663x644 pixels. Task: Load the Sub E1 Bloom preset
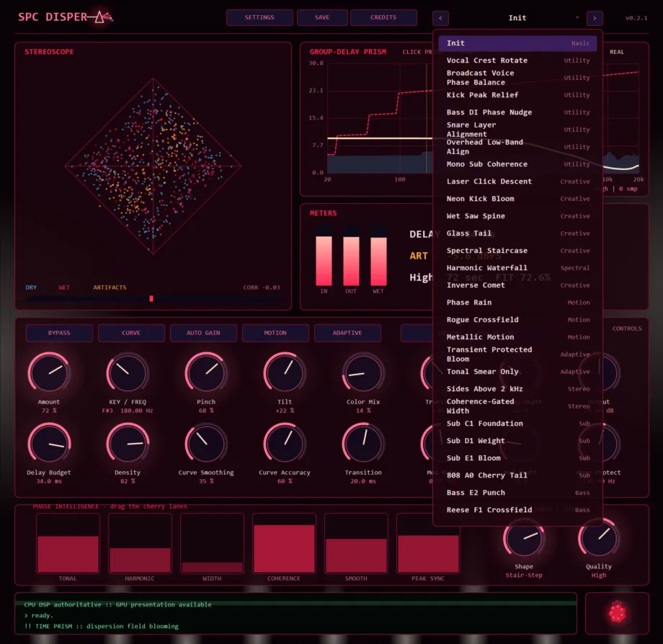pos(517,458)
